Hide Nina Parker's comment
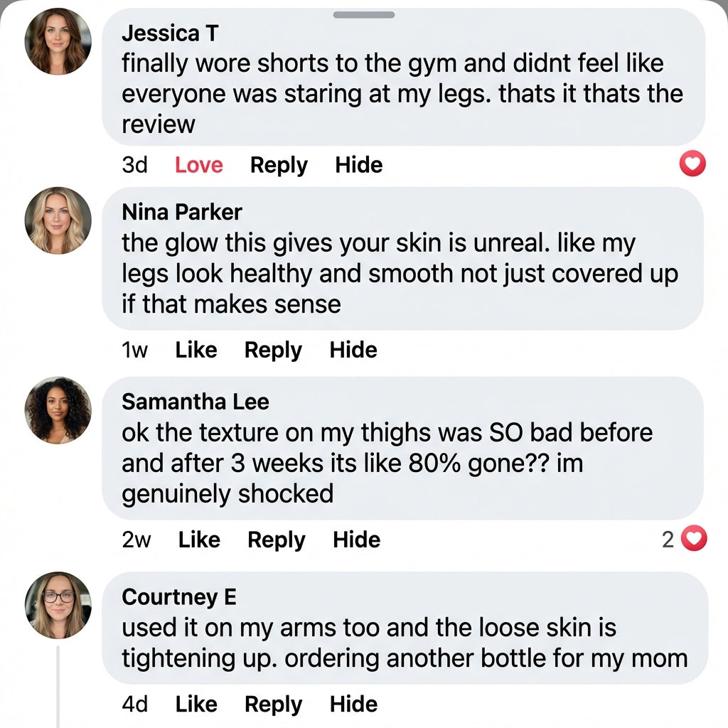The width and height of the screenshot is (728, 728). click(x=353, y=350)
